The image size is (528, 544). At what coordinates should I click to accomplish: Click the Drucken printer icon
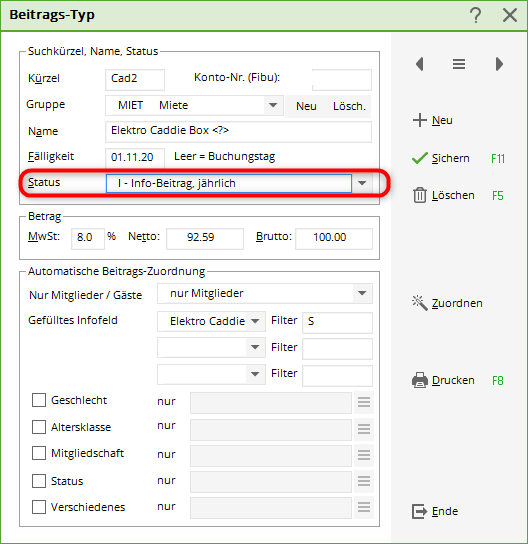click(420, 380)
